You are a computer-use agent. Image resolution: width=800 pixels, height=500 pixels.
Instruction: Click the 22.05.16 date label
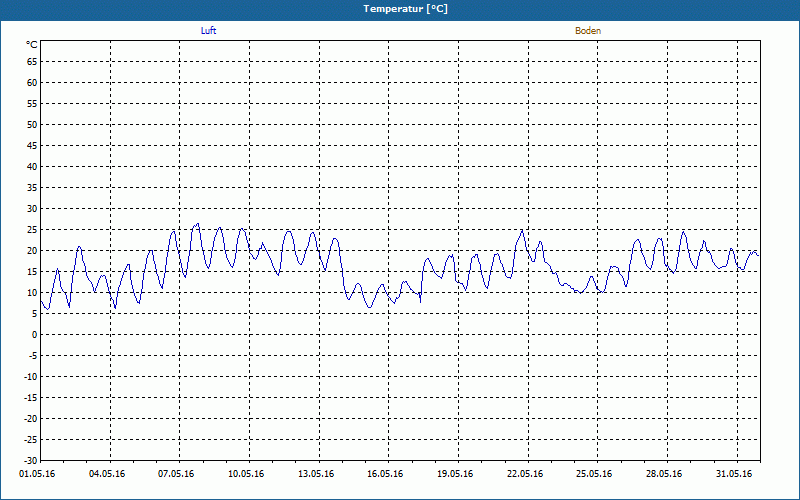[x=525, y=474]
